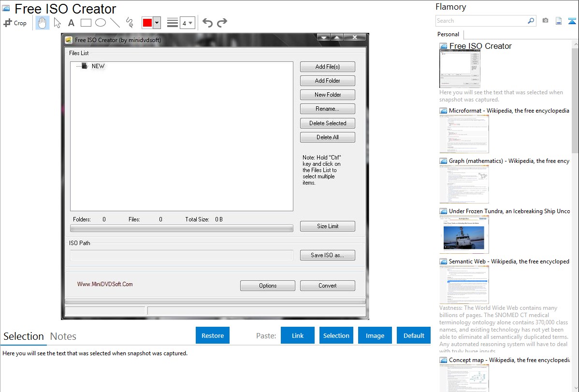Choose the freehand scribble tool
This screenshot has width=579, height=392.
[129, 23]
